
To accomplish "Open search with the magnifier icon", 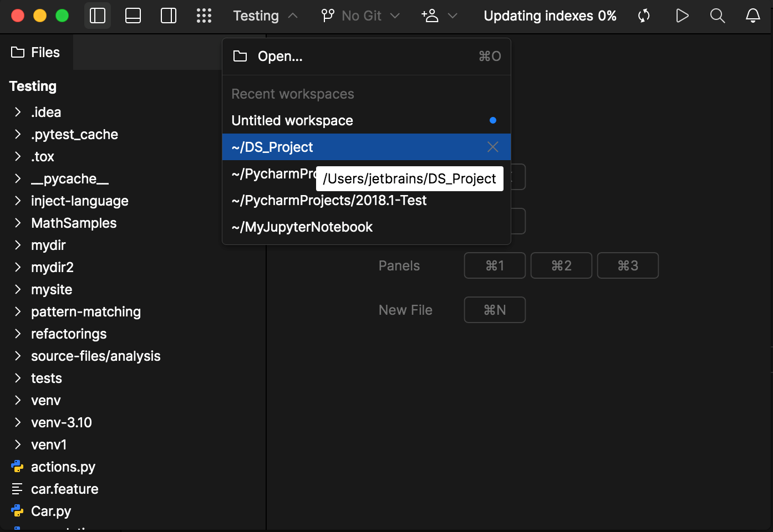I will (x=718, y=16).
